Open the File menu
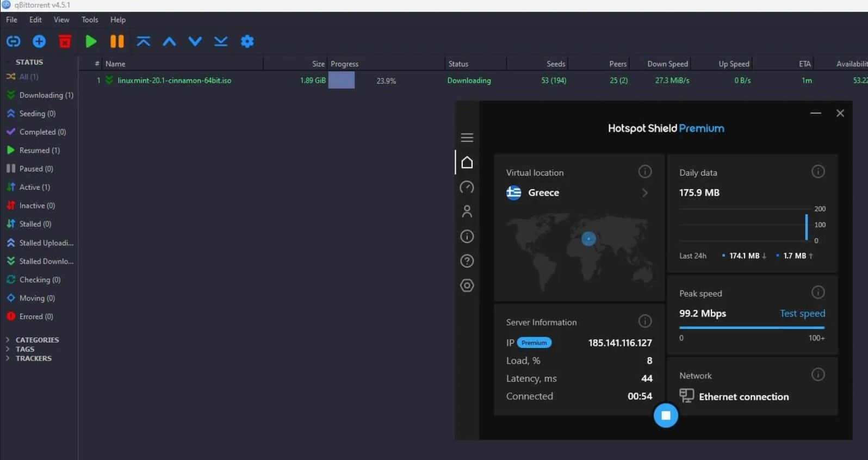 [11, 20]
